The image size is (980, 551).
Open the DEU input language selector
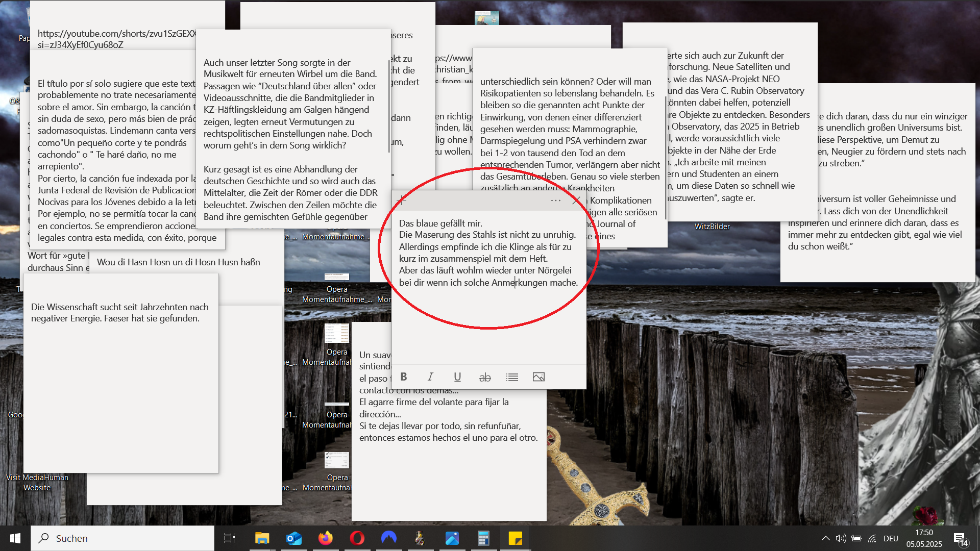pyautogui.click(x=891, y=538)
